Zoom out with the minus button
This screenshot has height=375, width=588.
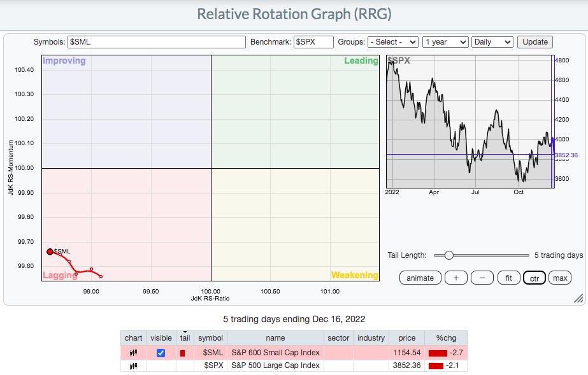click(482, 278)
